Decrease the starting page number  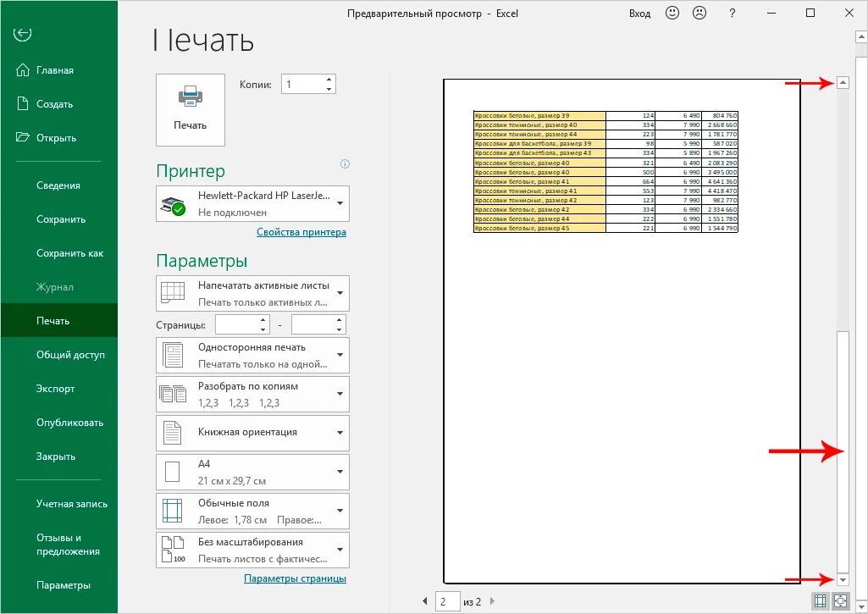click(x=263, y=330)
